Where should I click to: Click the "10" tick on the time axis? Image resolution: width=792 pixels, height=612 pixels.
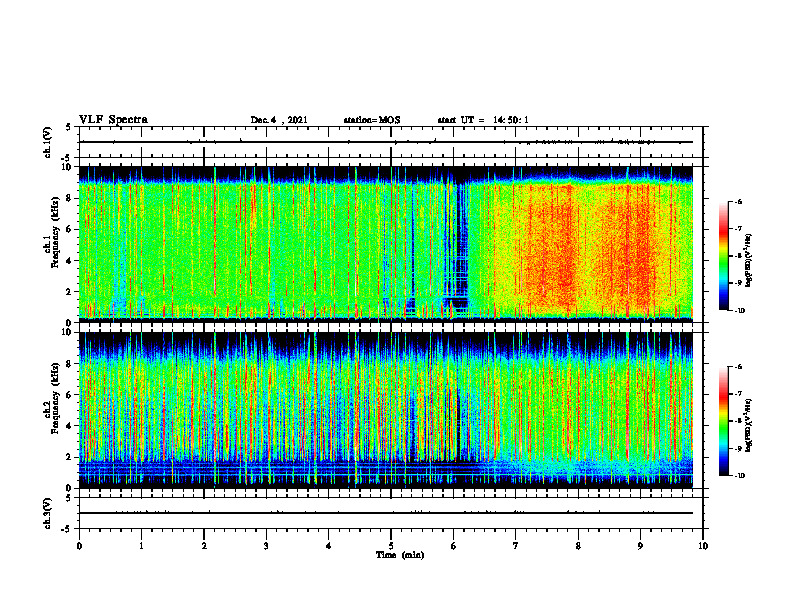click(x=703, y=546)
